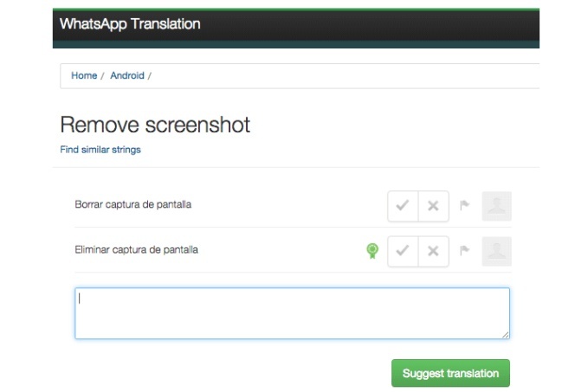Go to the Home breadcrumb
Image resolution: width=575 pixels, height=392 pixels.
click(84, 76)
